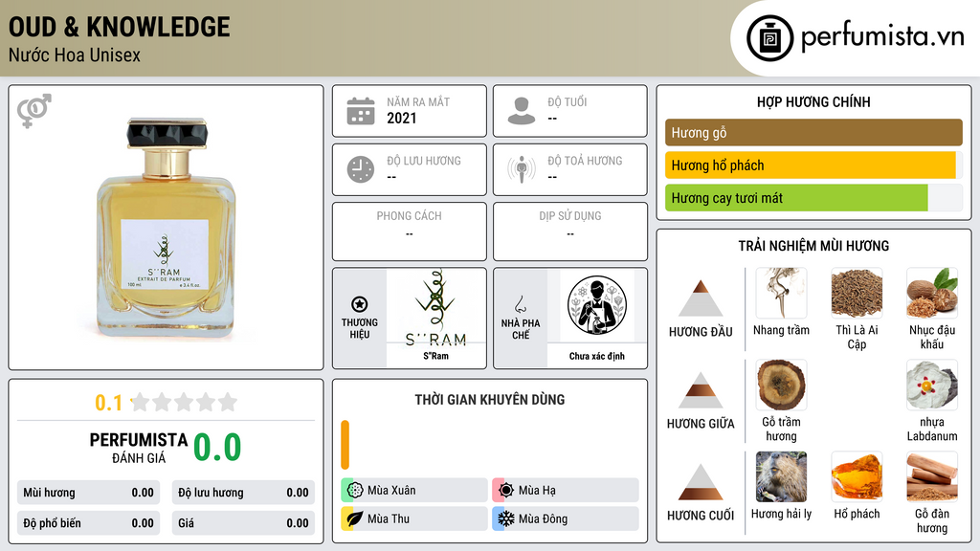Click the Hương Giữa pyramid icon

click(x=701, y=390)
